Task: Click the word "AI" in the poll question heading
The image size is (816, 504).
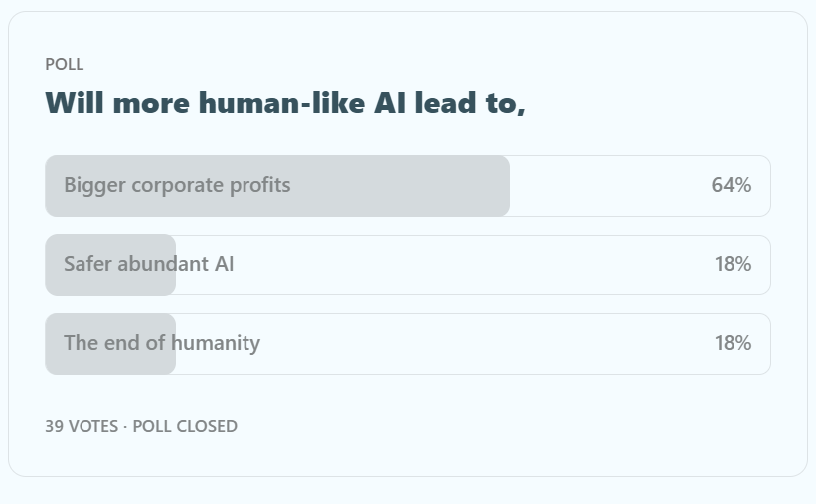Action: click(x=391, y=102)
